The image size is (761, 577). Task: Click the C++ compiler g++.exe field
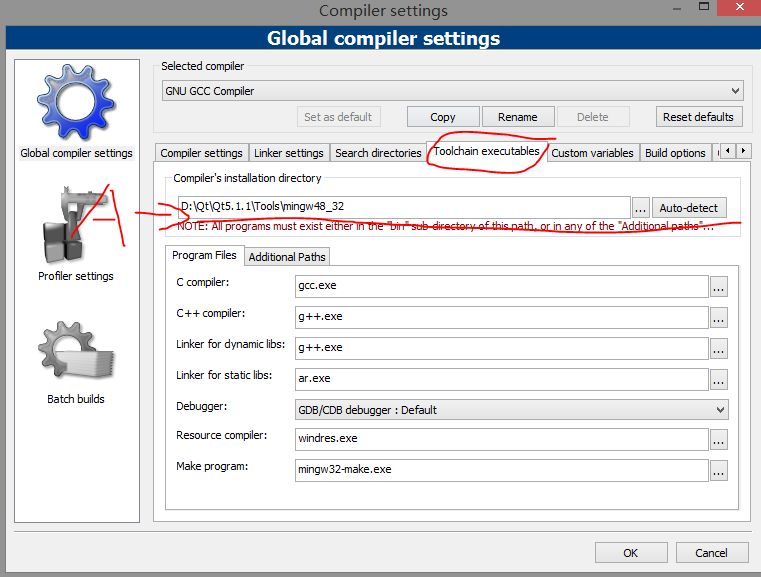501,317
